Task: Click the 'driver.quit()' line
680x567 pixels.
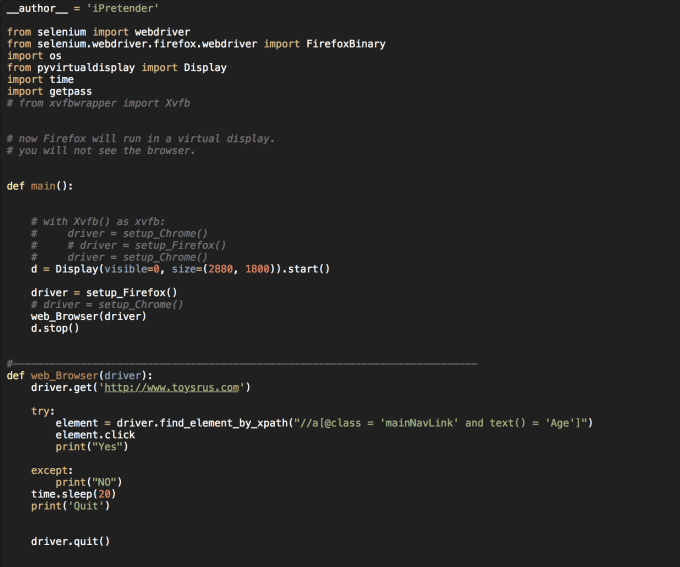Action: [x=71, y=541]
